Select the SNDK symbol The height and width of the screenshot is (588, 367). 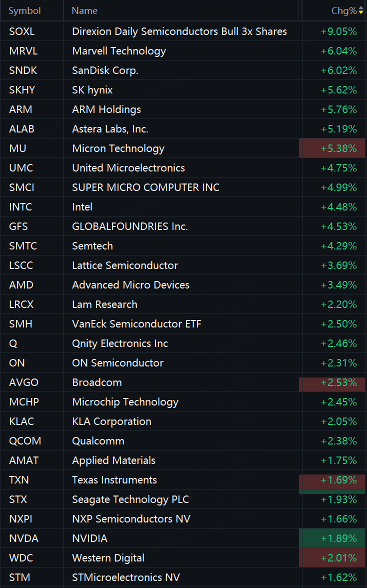click(x=23, y=70)
